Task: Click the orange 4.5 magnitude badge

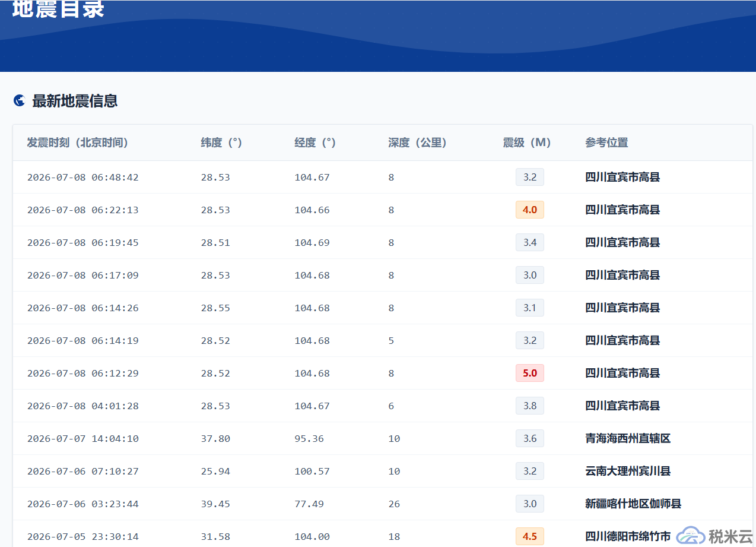Action: click(x=530, y=536)
